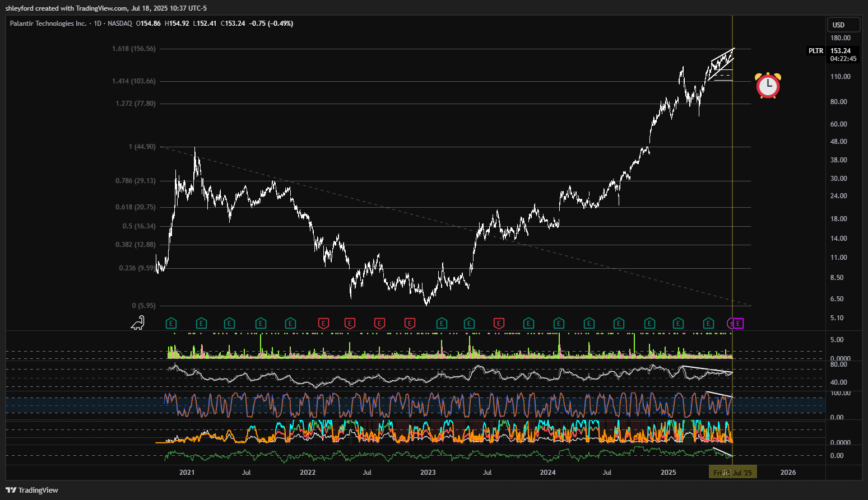Image resolution: width=868 pixels, height=500 pixels.
Task: Click the change −0.75 (−0.49%) value
Action: tap(271, 24)
